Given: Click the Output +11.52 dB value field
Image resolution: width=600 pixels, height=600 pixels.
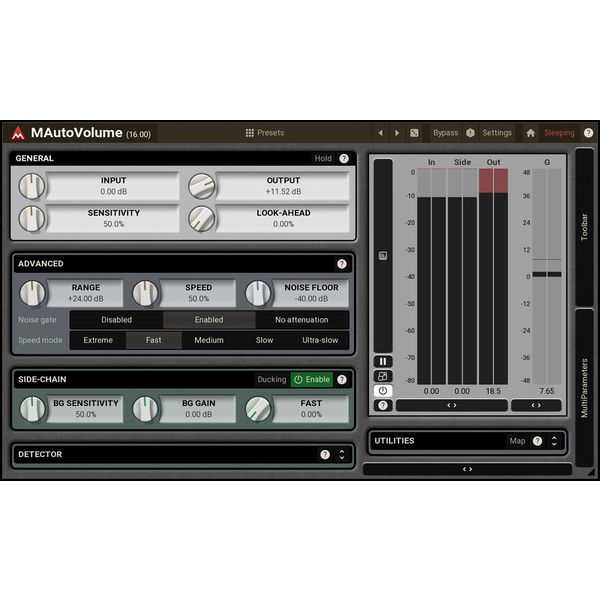Looking at the screenshot, I should click(283, 186).
